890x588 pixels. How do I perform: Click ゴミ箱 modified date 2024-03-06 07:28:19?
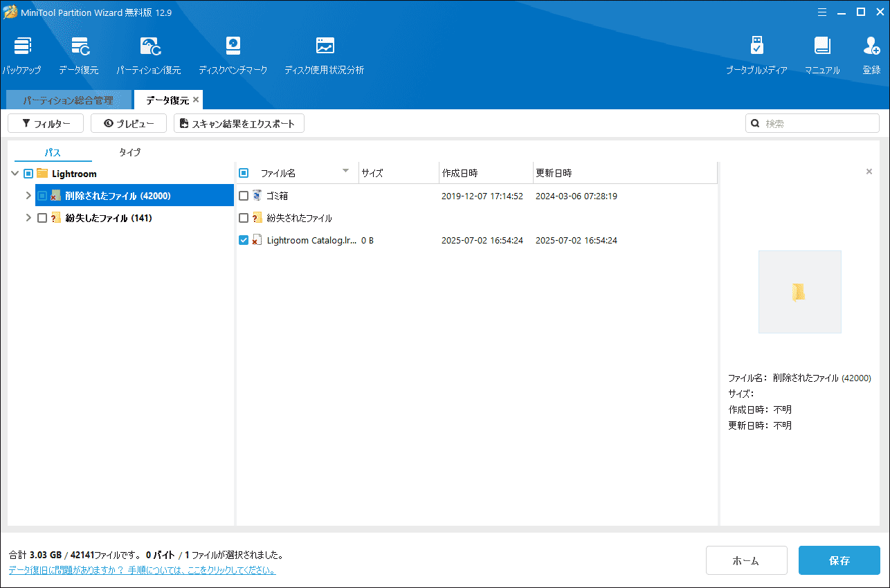(x=576, y=196)
